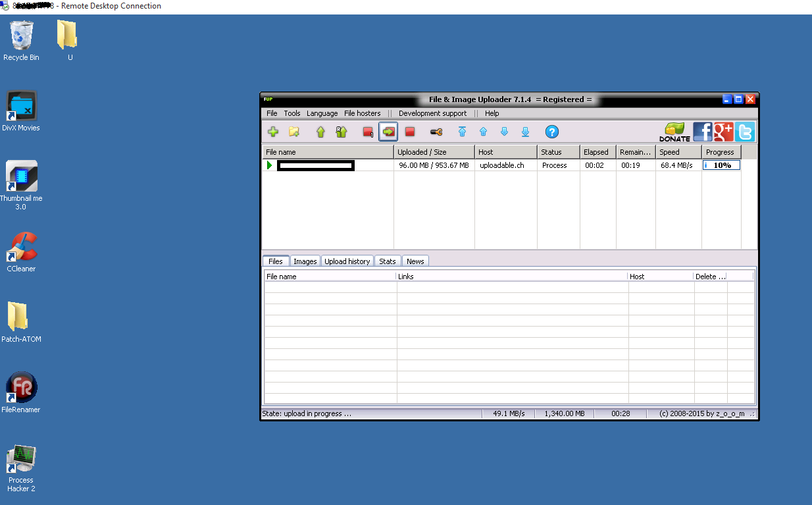Image resolution: width=812 pixels, height=505 pixels.
Task: Click 49.1 MB/s in status bar
Action: click(509, 413)
